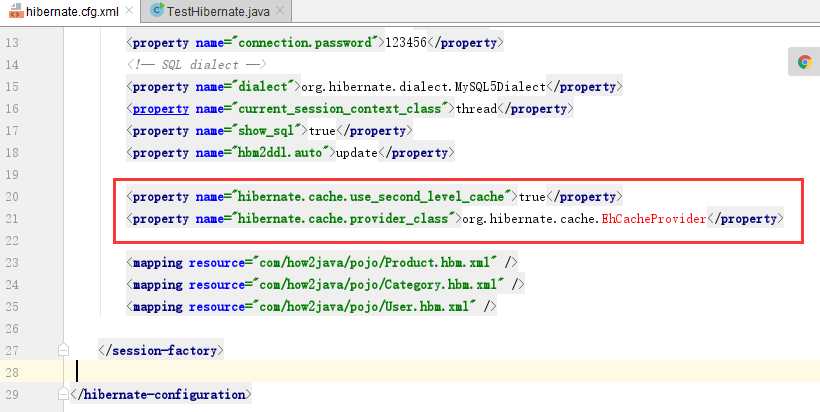Click the underlined property tag on line 16

(161, 109)
